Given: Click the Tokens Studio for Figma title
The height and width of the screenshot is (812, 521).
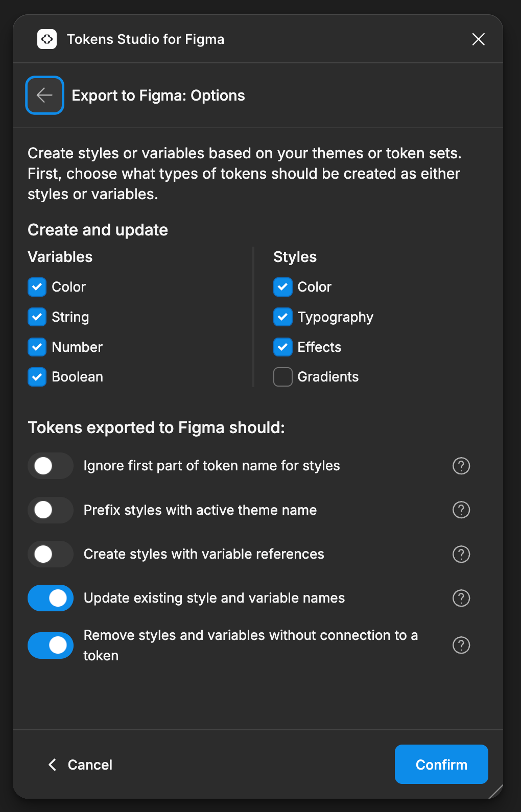Looking at the screenshot, I should (x=146, y=39).
